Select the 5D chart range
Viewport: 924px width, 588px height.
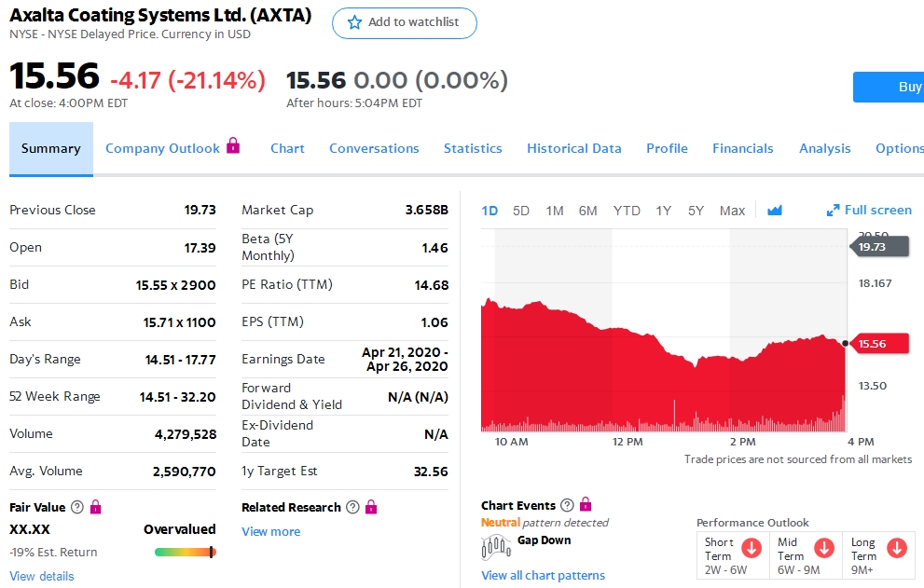521,211
